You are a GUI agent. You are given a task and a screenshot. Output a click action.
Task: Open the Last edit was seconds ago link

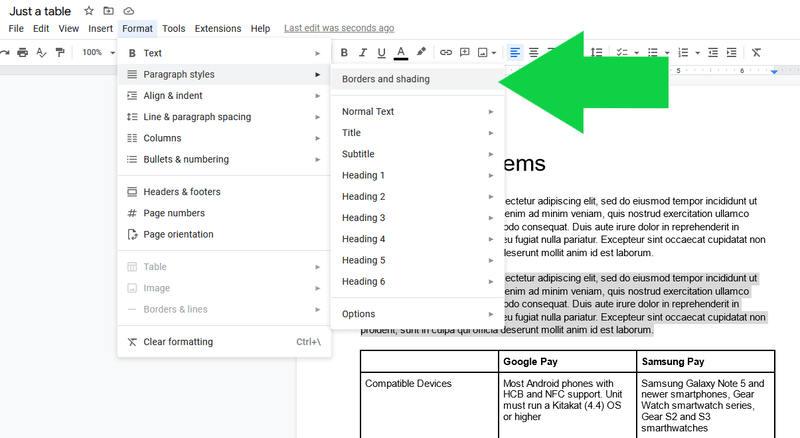coord(339,29)
